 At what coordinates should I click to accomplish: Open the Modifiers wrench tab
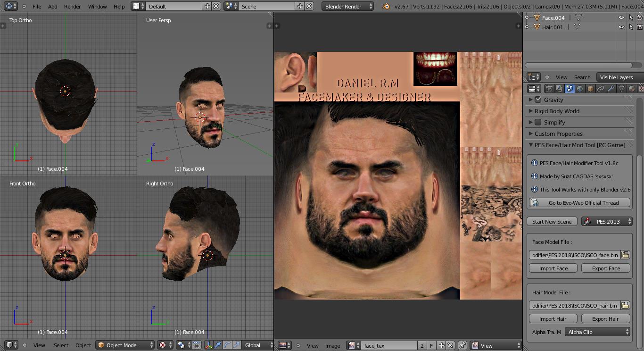coord(611,89)
